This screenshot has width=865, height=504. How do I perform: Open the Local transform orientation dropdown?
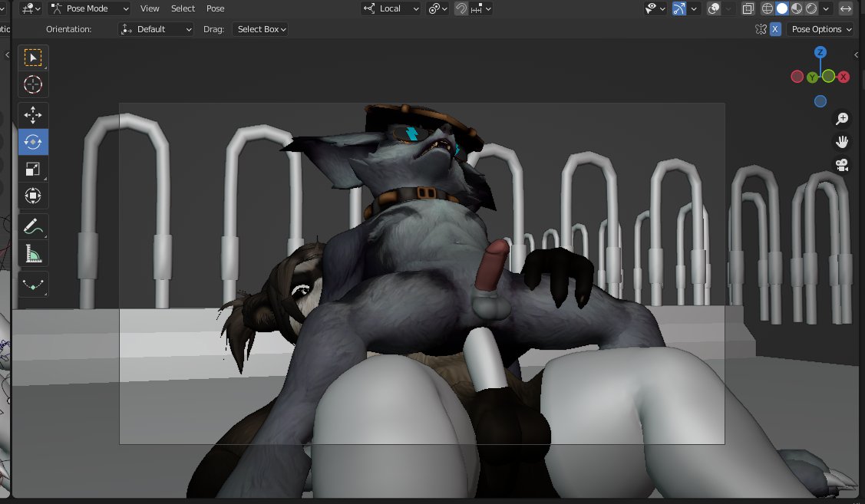(x=391, y=8)
